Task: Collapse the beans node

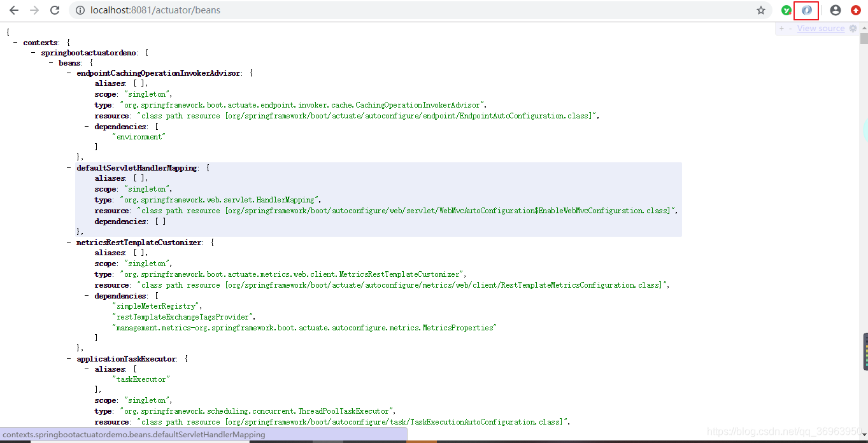Action: click(52, 63)
